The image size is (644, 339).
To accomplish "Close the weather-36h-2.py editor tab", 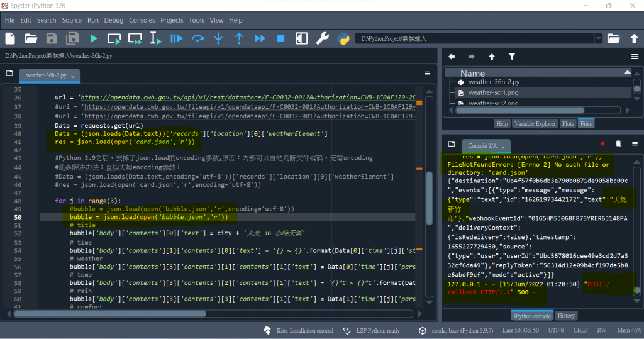I will click(x=72, y=76).
